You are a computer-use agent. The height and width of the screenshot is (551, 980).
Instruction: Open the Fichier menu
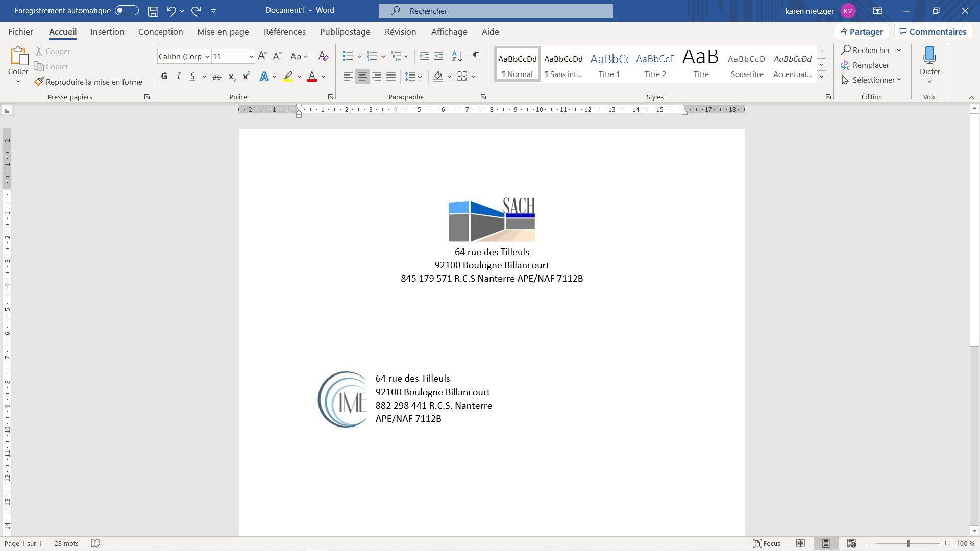[x=20, y=32]
